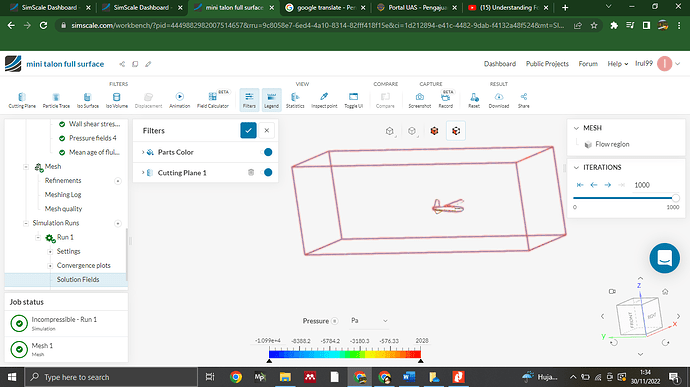This screenshot has height=387, width=690.
Task: Take a Screenshot capture
Action: (x=419, y=100)
